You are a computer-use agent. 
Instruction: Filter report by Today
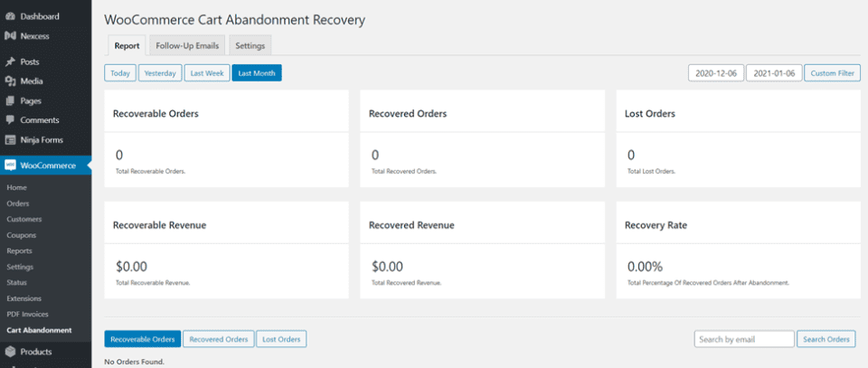(x=120, y=73)
